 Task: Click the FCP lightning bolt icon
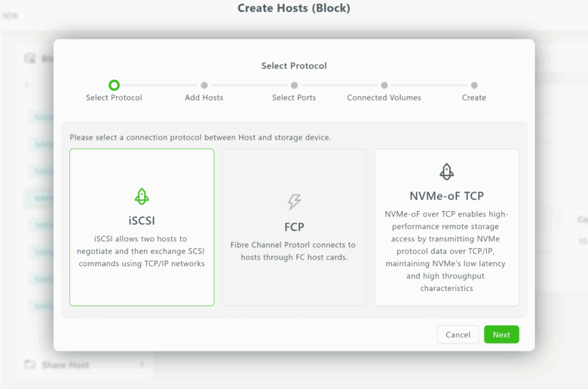pyautogui.click(x=294, y=201)
